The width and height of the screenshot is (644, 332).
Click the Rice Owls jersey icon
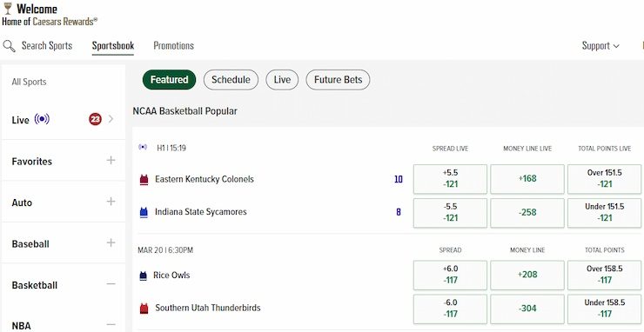(144, 276)
